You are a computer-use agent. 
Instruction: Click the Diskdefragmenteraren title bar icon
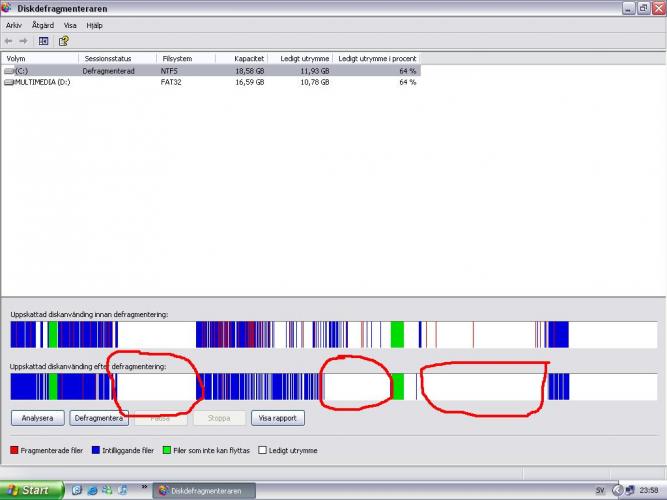click(x=8, y=9)
